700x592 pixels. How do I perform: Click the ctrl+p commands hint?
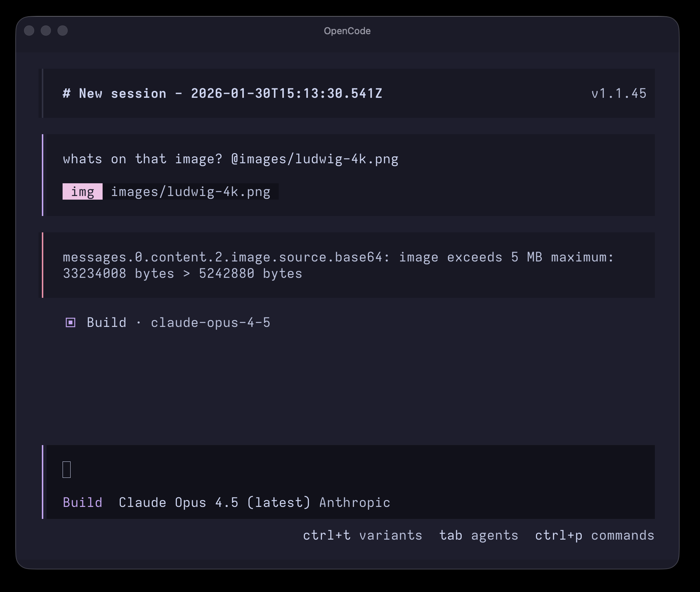595,535
